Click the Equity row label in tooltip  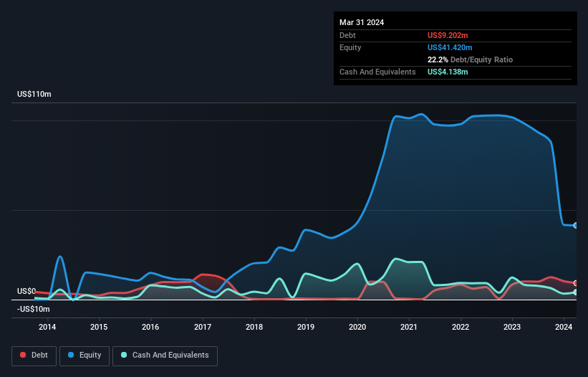click(x=350, y=47)
